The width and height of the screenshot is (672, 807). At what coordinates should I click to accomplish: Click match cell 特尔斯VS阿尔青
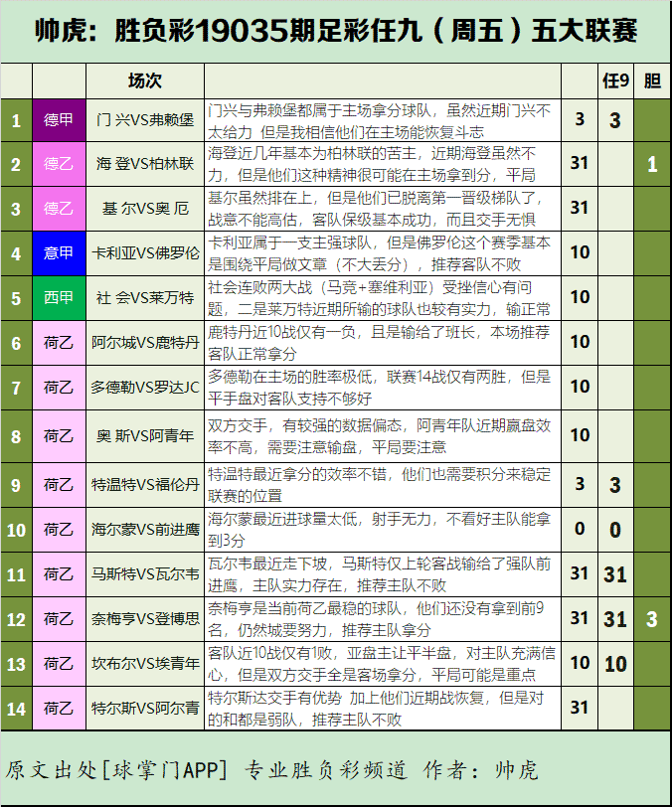[145, 709]
